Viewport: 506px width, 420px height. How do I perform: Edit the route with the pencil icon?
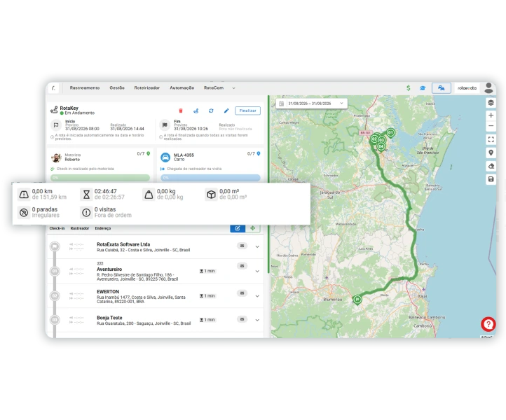[226, 111]
